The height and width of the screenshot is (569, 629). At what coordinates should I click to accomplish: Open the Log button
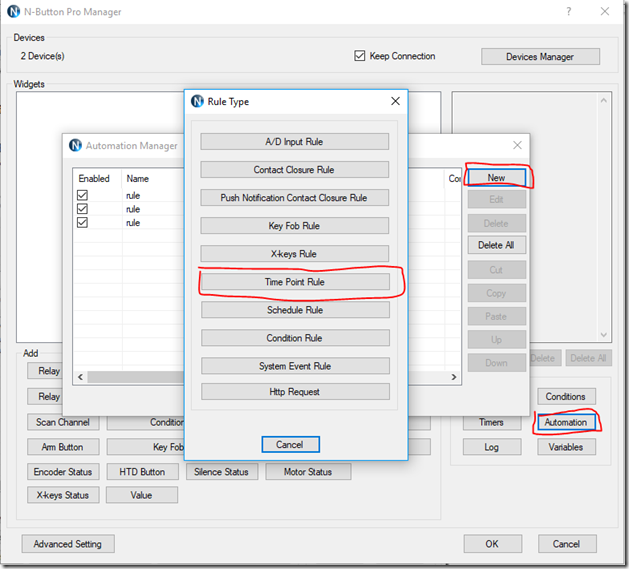tap(492, 447)
